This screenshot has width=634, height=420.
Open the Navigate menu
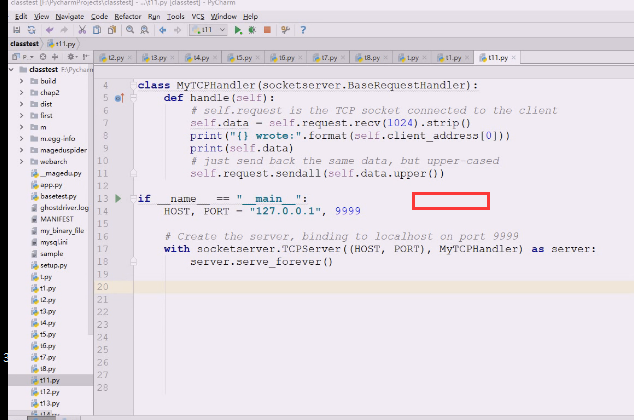coord(70,17)
